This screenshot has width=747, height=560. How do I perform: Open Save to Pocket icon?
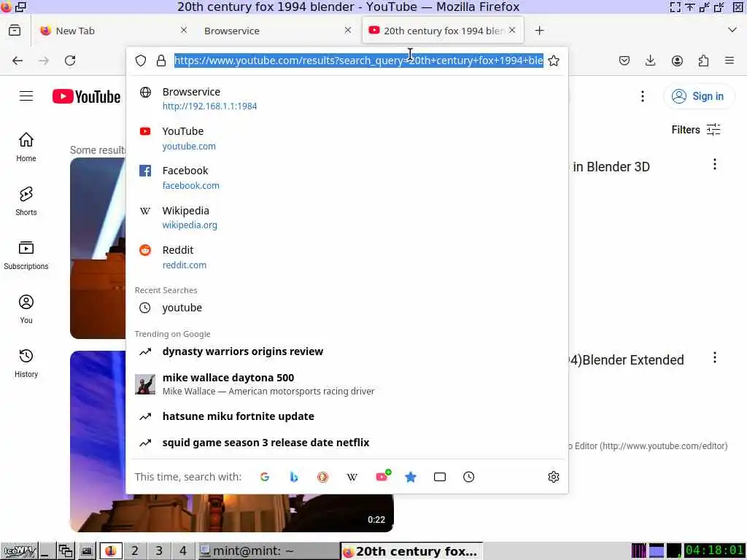point(624,61)
